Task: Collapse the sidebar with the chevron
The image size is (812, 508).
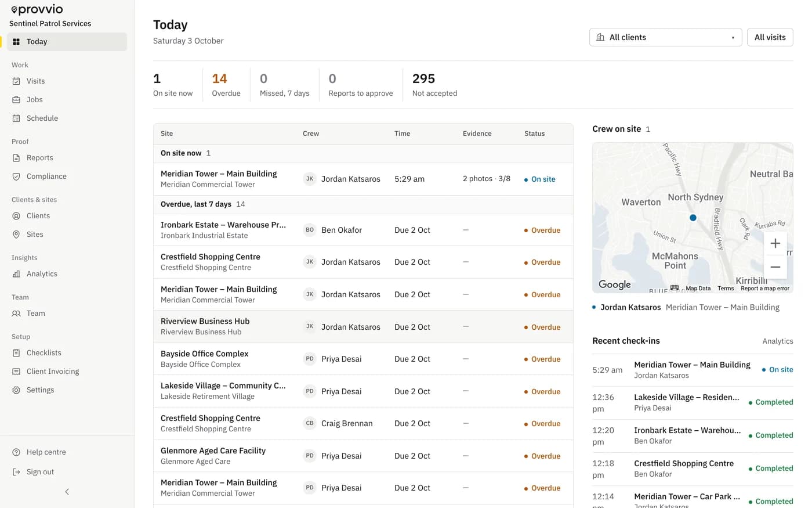Action: pos(67,492)
